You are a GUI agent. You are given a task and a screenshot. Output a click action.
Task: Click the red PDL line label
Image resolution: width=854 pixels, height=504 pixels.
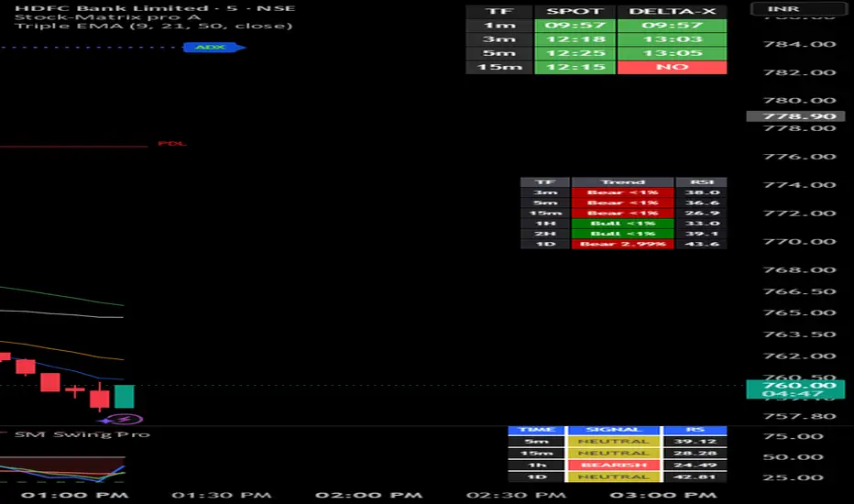pyautogui.click(x=172, y=143)
